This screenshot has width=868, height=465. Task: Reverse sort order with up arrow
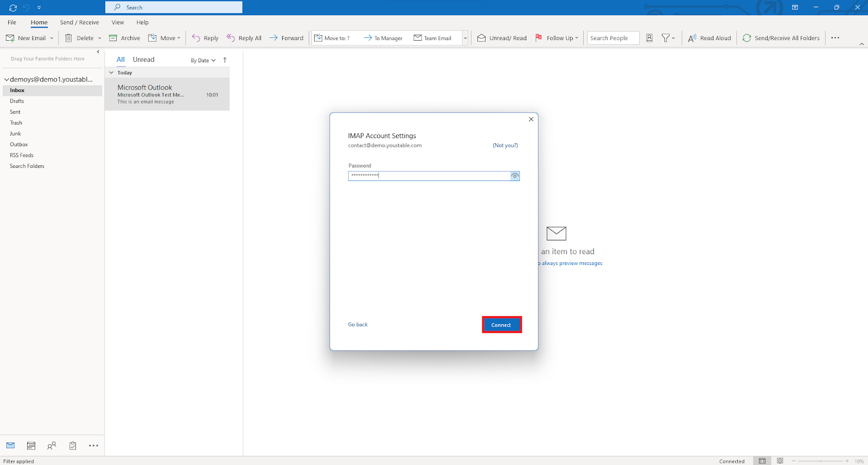(225, 60)
